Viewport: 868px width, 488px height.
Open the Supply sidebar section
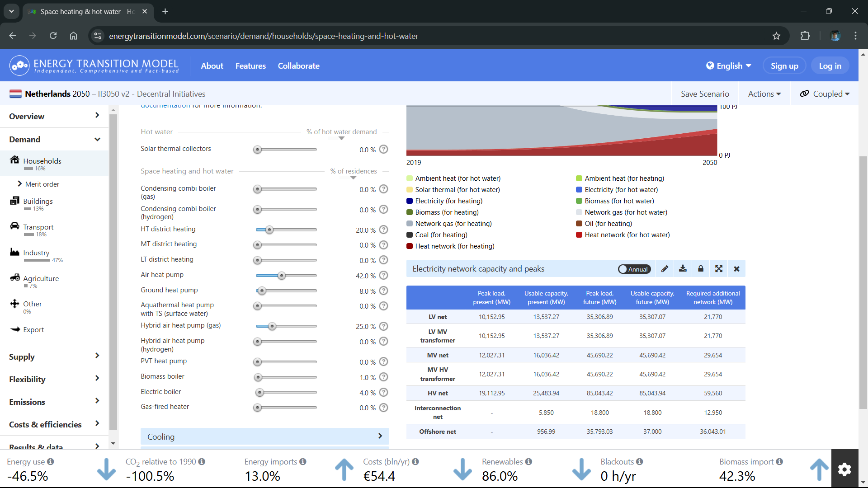(x=54, y=357)
